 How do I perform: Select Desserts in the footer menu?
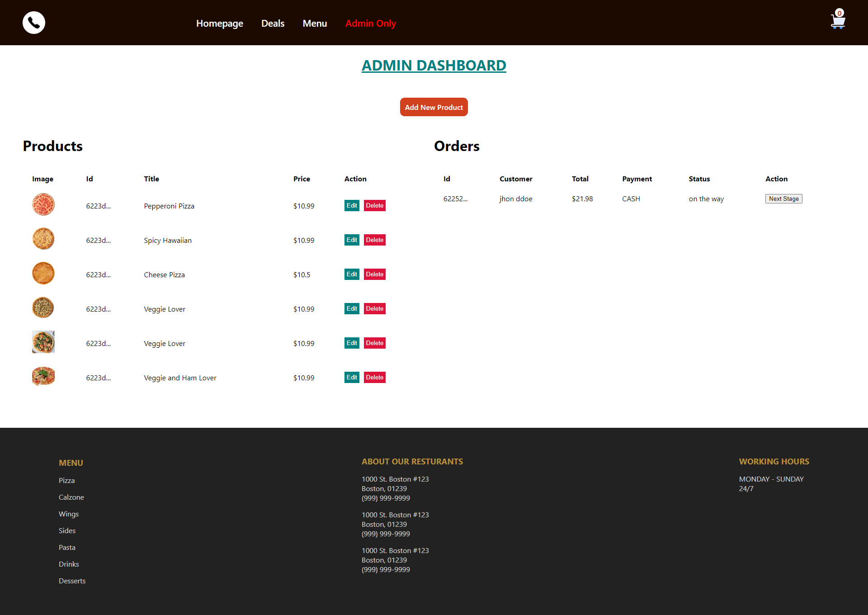pyautogui.click(x=72, y=581)
